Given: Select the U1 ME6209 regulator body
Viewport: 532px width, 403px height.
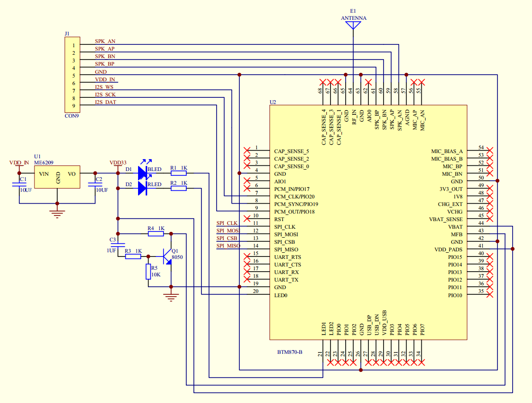Looking at the screenshot, I should (57, 177).
